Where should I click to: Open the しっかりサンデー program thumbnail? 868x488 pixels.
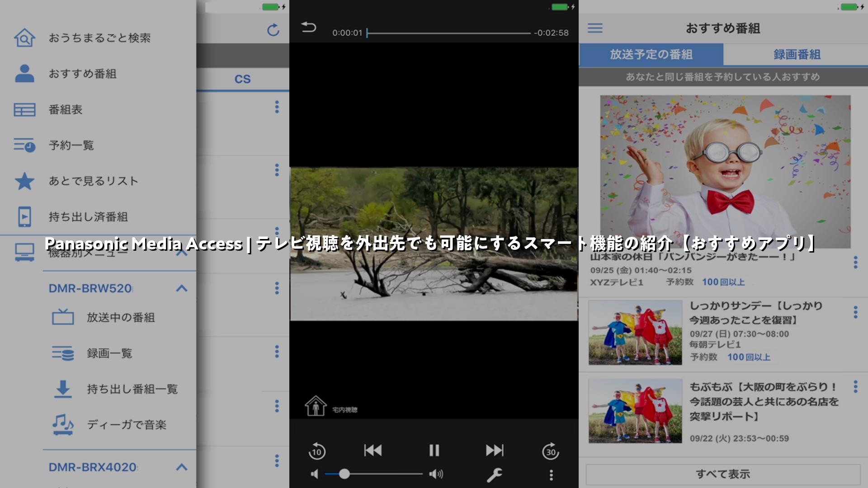[x=635, y=333]
